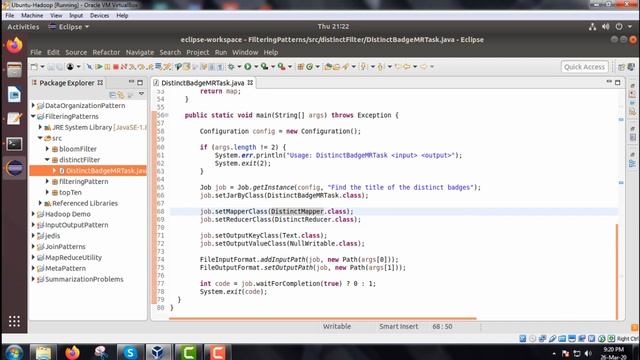Open the VirtualBox Devices menu

pyautogui.click(x=99, y=16)
